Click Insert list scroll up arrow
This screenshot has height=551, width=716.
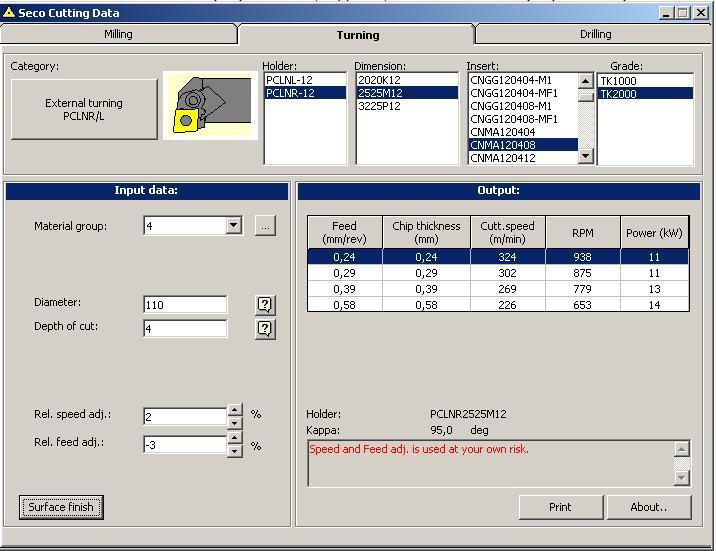click(585, 81)
